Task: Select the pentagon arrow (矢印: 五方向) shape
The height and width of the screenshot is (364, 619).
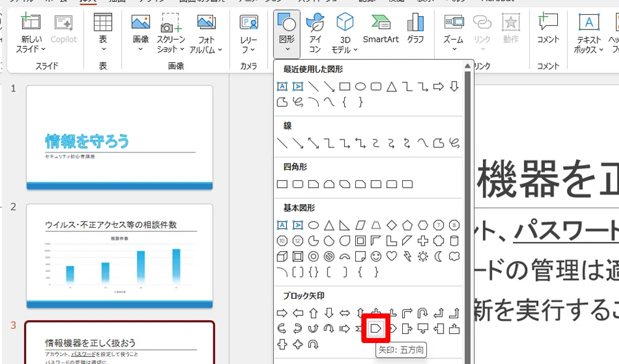Action: click(376, 328)
